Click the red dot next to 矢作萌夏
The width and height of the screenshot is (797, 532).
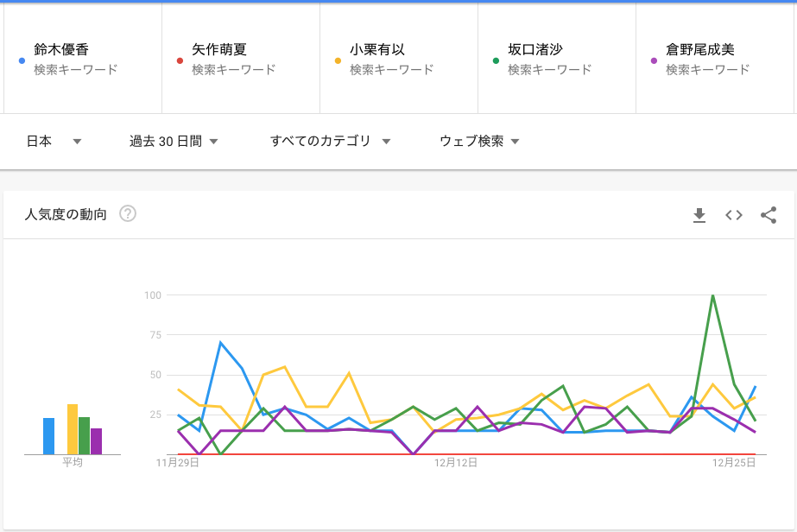click(179, 60)
